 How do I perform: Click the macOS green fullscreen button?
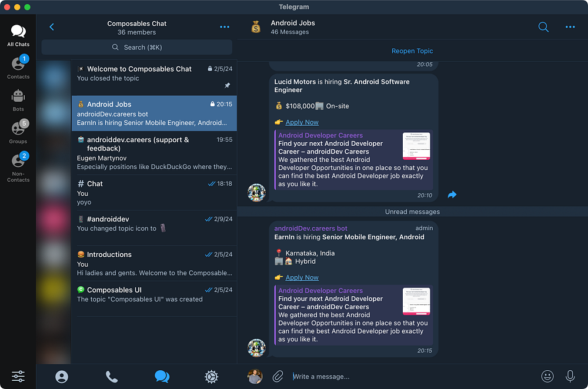point(27,7)
